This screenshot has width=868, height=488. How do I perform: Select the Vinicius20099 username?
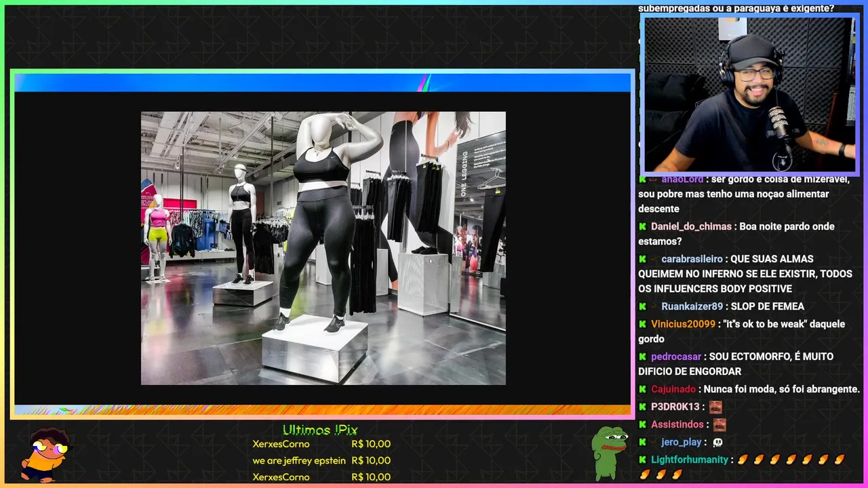[x=683, y=324]
